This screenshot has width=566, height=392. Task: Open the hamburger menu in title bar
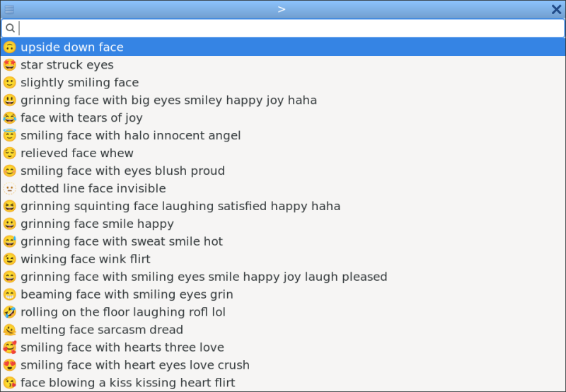click(9, 9)
